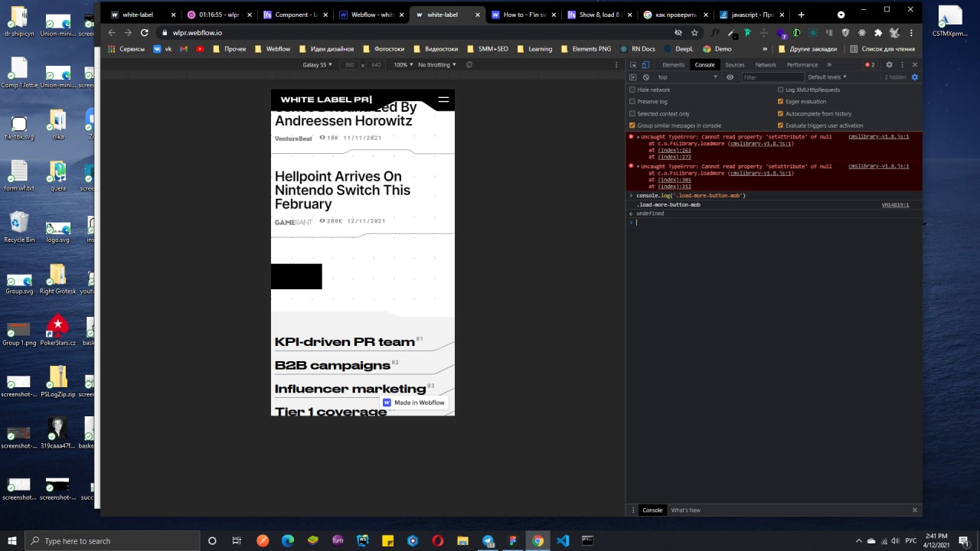Uncheck Autocomplete from history
The width and height of the screenshot is (980, 551).
click(780, 113)
